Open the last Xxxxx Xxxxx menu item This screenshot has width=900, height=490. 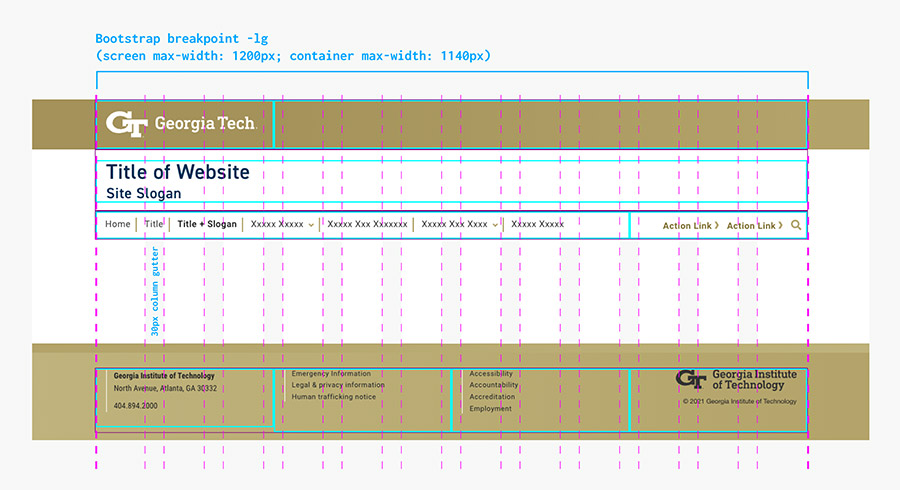point(537,224)
